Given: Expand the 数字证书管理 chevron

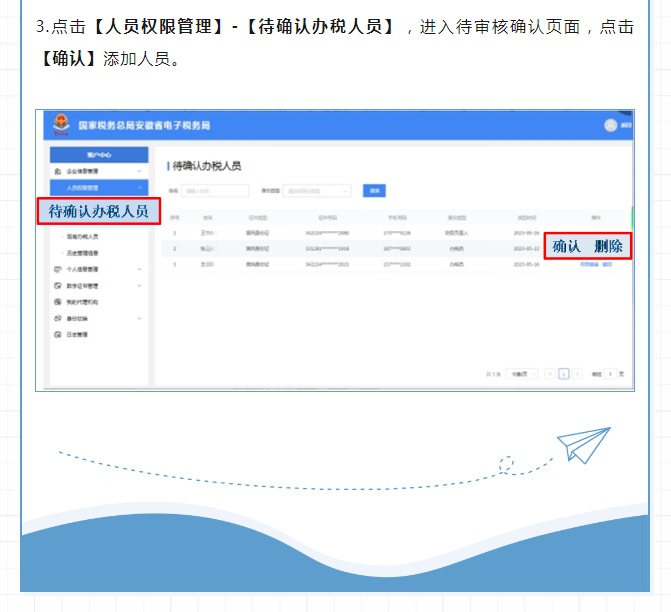Looking at the screenshot, I should pyautogui.click(x=140, y=285).
